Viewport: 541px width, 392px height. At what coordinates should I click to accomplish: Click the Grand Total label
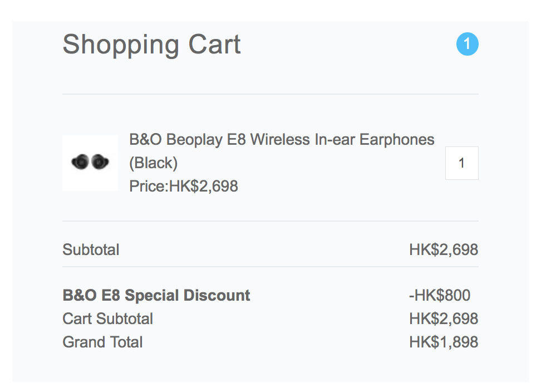[x=102, y=342]
